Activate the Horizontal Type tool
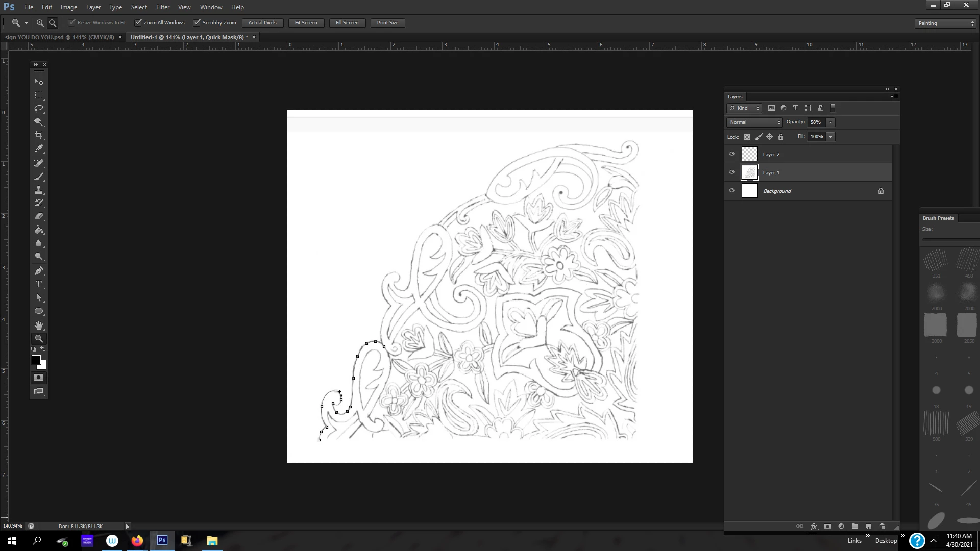The width and height of the screenshot is (980, 551). click(39, 284)
